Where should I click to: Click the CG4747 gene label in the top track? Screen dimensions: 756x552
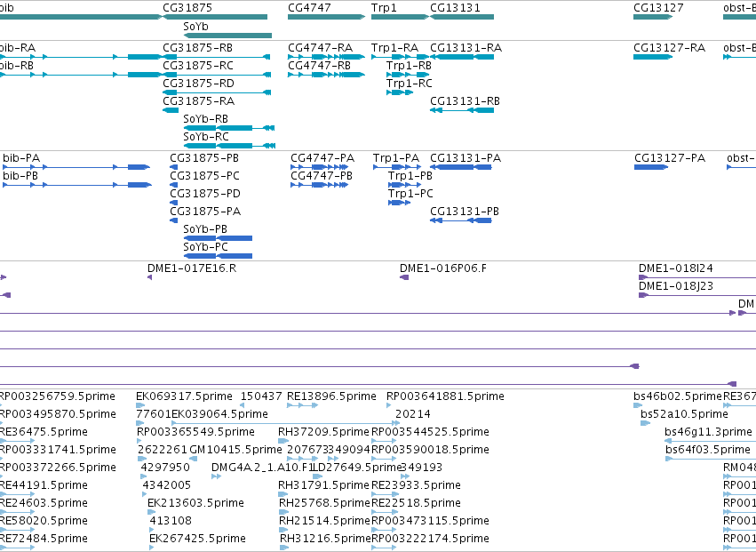(x=309, y=8)
